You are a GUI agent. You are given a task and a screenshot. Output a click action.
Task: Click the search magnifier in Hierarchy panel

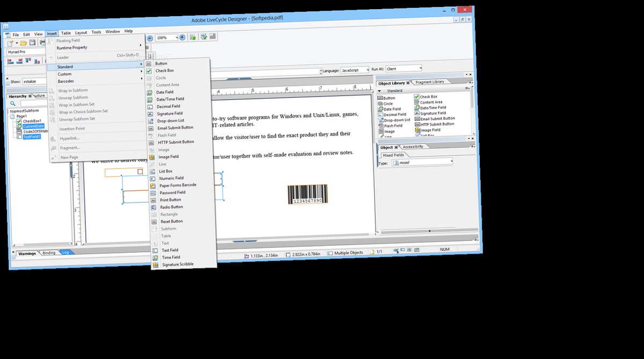(13, 103)
